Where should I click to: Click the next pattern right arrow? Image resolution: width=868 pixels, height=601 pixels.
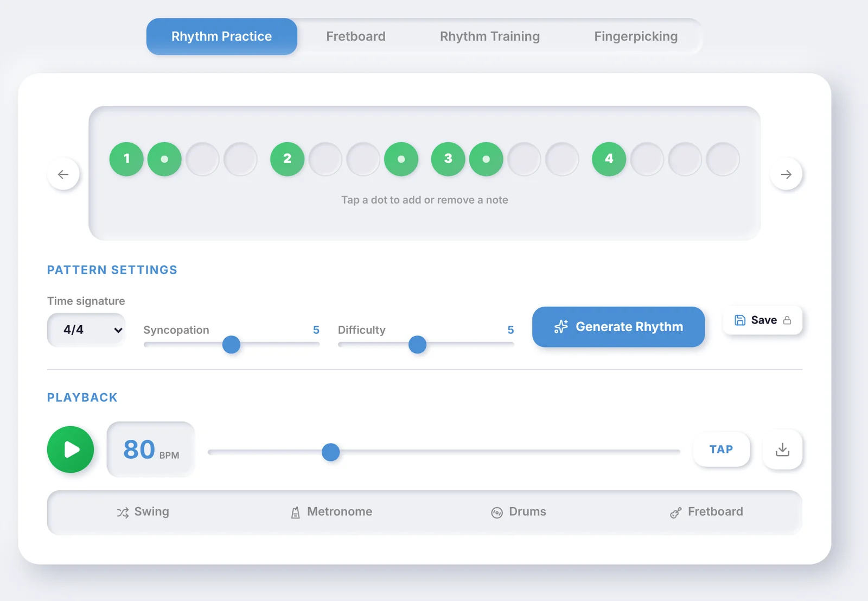786,174
